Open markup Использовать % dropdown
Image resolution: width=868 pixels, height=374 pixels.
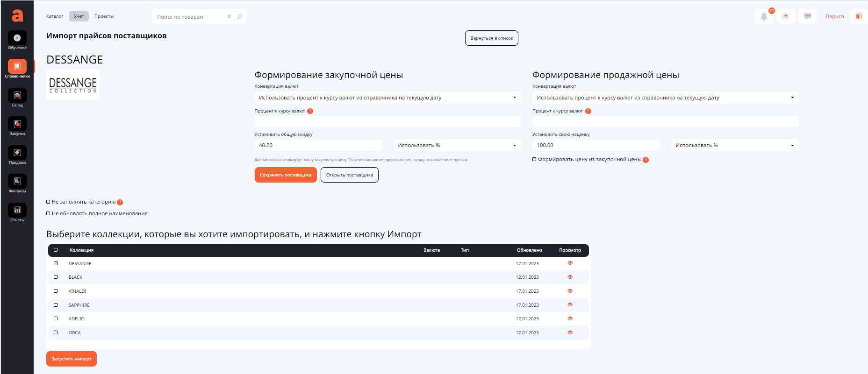[734, 145]
